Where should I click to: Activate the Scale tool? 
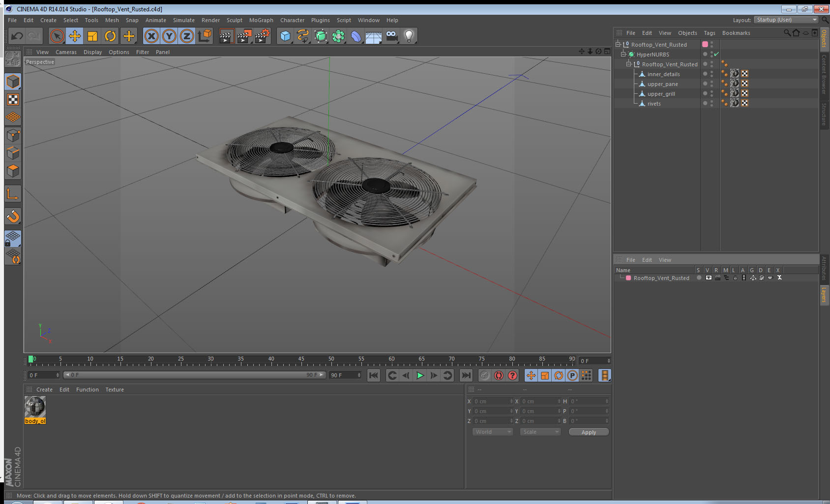click(92, 36)
